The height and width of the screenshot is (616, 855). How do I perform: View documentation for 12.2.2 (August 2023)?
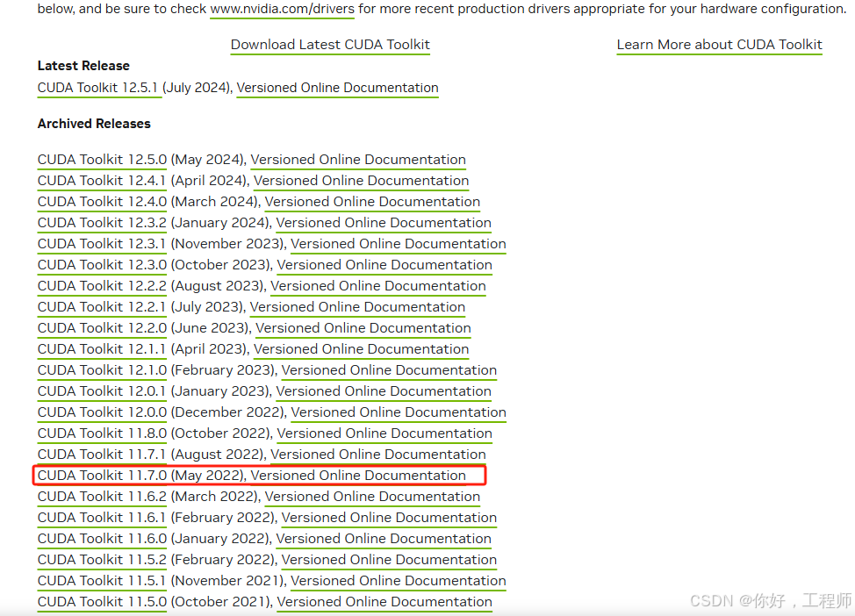tap(377, 286)
